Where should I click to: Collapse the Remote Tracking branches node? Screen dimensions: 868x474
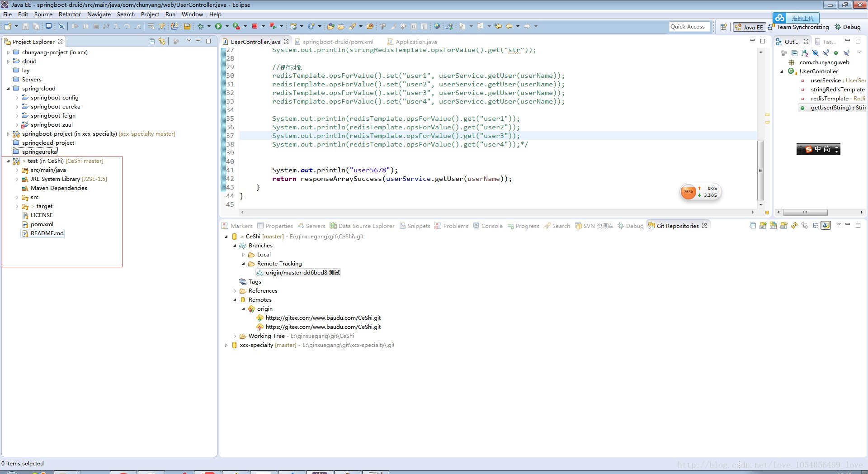tap(243, 264)
